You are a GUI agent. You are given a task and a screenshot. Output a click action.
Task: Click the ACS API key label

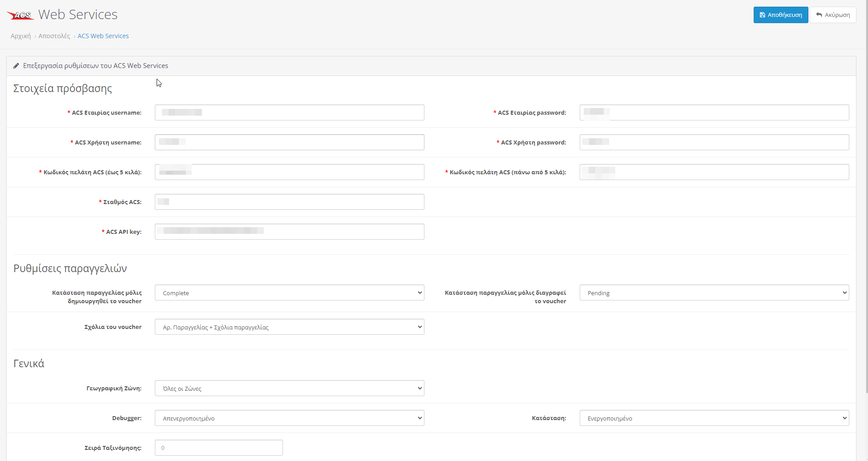click(x=124, y=232)
